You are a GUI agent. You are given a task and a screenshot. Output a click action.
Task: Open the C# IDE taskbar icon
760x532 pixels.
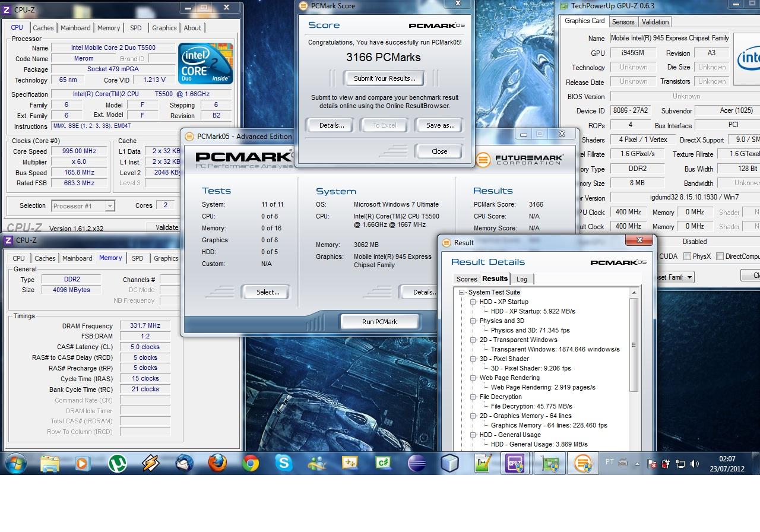pyautogui.click(x=383, y=463)
